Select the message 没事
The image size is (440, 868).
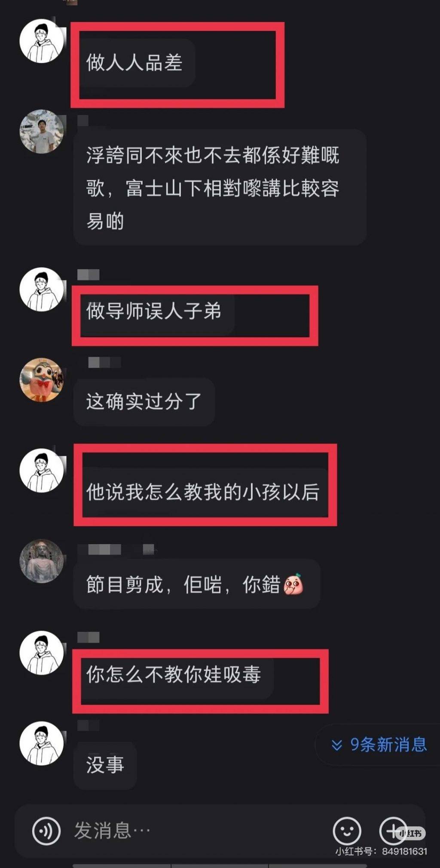(x=105, y=765)
